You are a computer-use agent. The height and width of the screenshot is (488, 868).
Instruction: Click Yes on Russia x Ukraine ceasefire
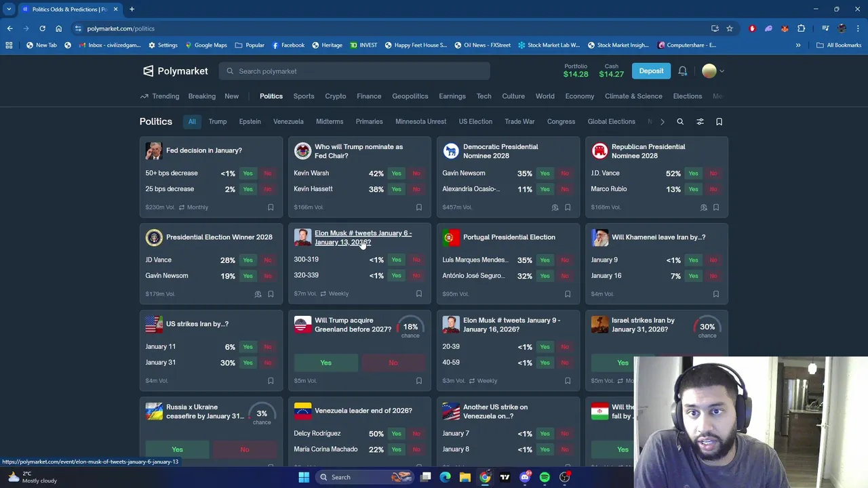click(x=177, y=449)
